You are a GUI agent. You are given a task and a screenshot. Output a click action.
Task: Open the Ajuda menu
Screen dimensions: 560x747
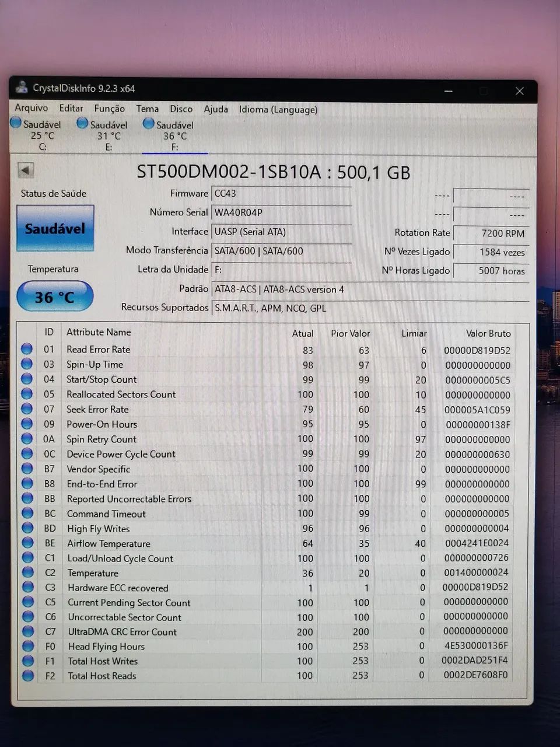pos(216,109)
